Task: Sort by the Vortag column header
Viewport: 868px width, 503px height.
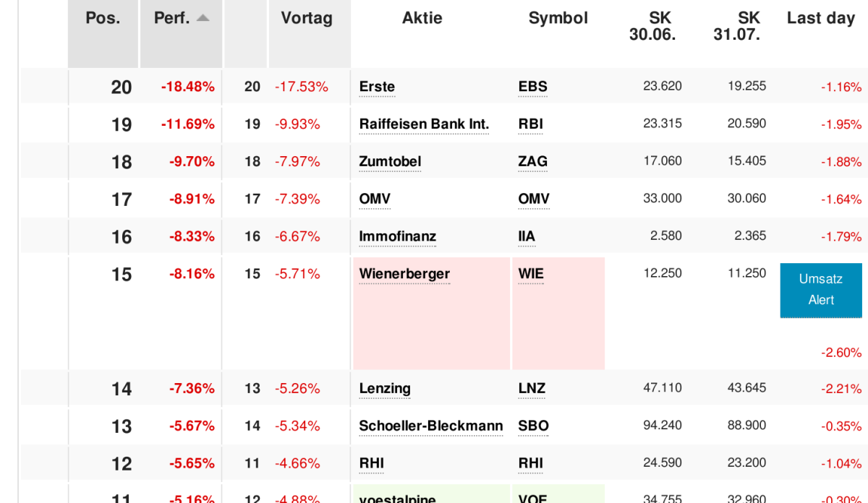Action: coord(307,19)
